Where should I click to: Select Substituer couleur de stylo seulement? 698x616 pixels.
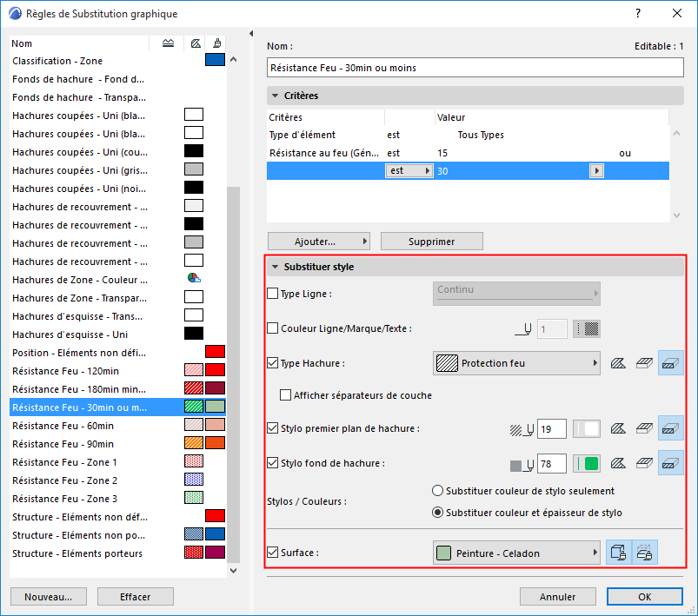tap(437, 491)
